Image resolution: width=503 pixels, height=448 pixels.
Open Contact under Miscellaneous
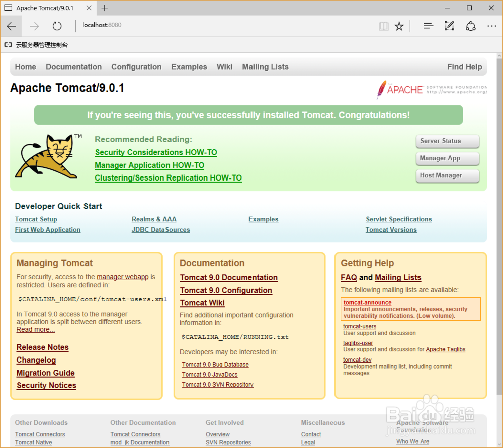coord(311,434)
